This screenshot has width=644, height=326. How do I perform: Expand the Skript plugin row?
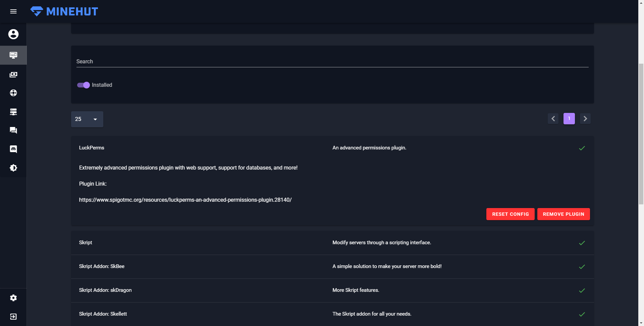point(332,243)
